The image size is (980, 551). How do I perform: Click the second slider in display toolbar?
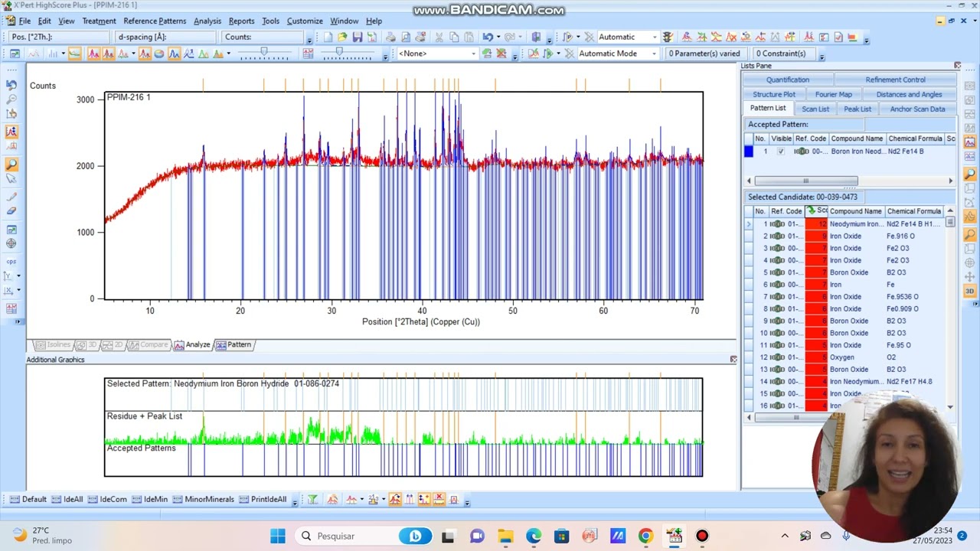click(339, 53)
